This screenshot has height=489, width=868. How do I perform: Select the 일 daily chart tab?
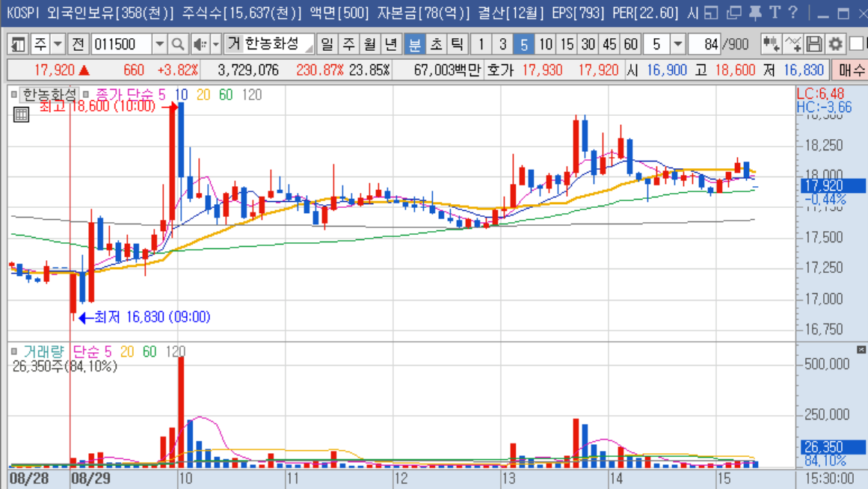point(327,44)
